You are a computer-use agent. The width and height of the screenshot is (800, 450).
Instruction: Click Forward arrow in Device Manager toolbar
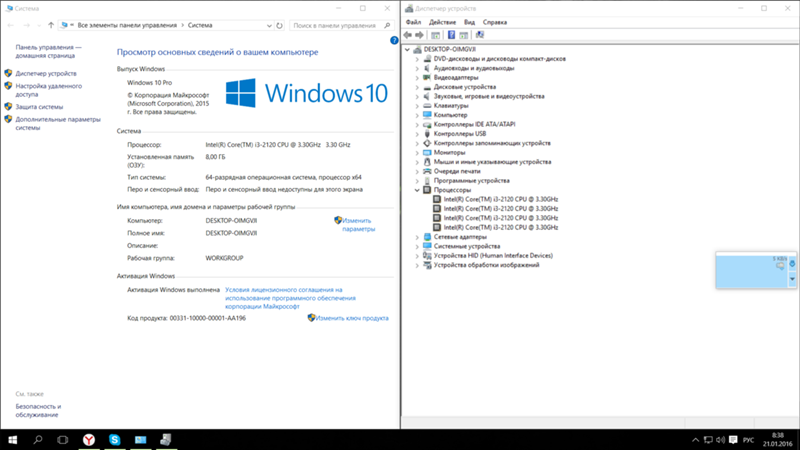click(419, 35)
